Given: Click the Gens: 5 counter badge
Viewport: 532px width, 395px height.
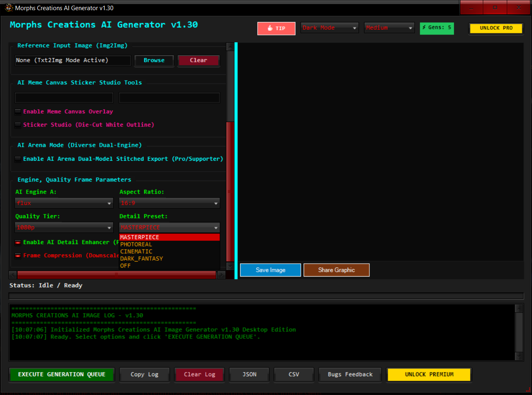Looking at the screenshot, I should tap(437, 28).
